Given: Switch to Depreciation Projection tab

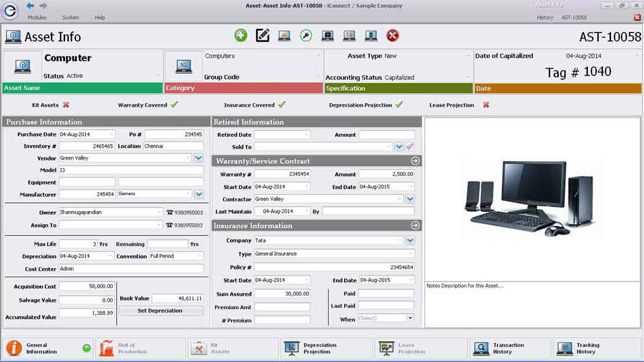Looking at the screenshot, I should click(x=326, y=349).
